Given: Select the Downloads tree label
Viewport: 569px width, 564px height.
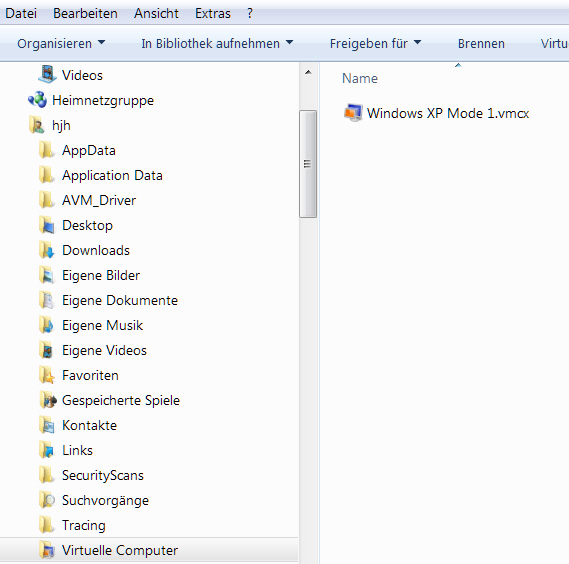Looking at the screenshot, I should pyautogui.click(x=96, y=250).
